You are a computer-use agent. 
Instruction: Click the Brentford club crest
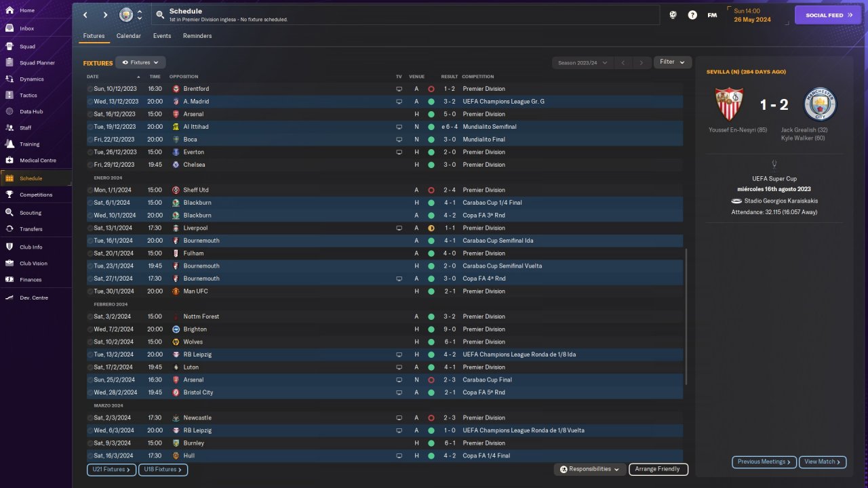point(176,89)
